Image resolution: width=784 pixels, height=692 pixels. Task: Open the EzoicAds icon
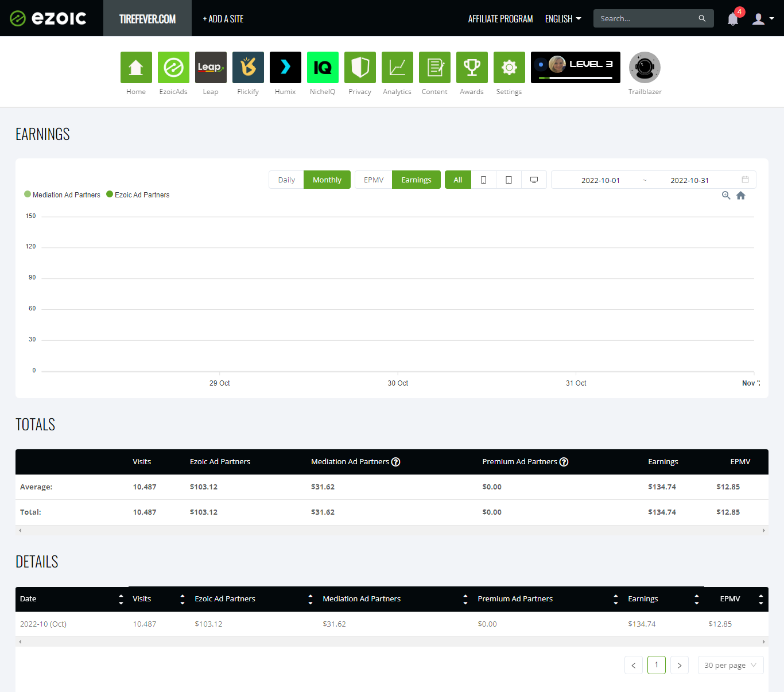click(173, 67)
